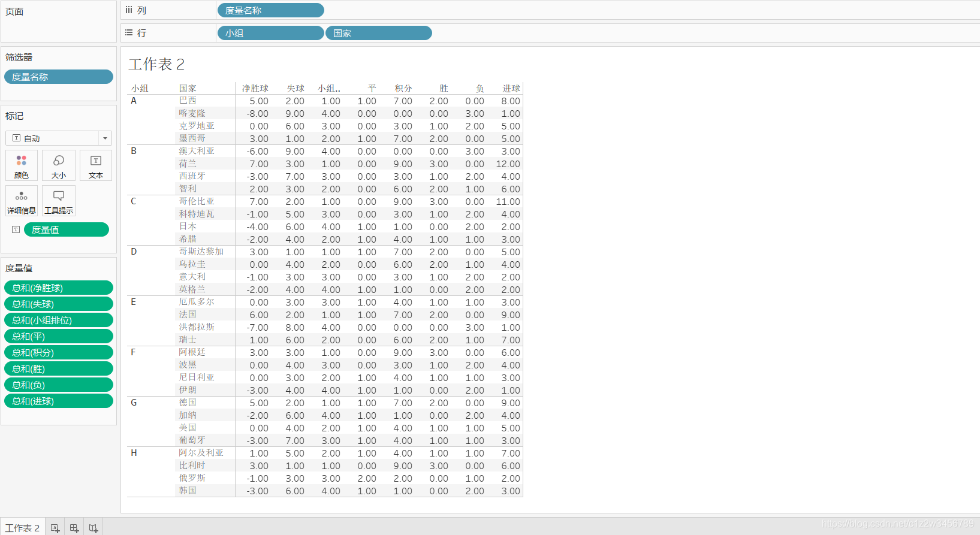Image resolution: width=980 pixels, height=535 pixels.
Task: Click the 国家 field header
Action: 188,88
